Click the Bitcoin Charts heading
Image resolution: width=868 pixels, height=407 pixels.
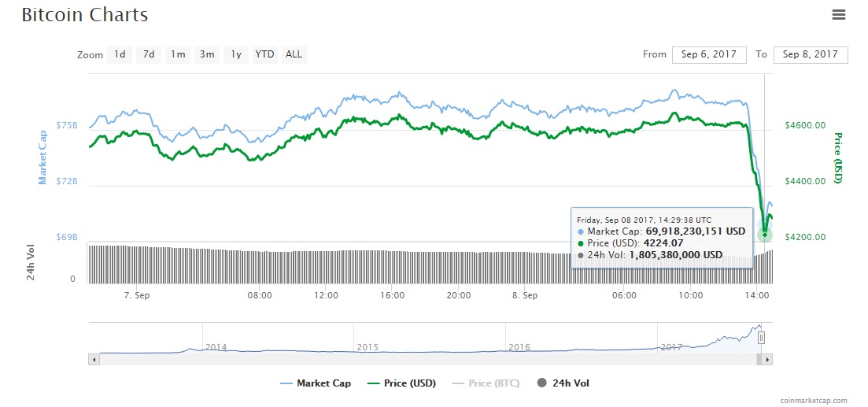click(x=85, y=14)
